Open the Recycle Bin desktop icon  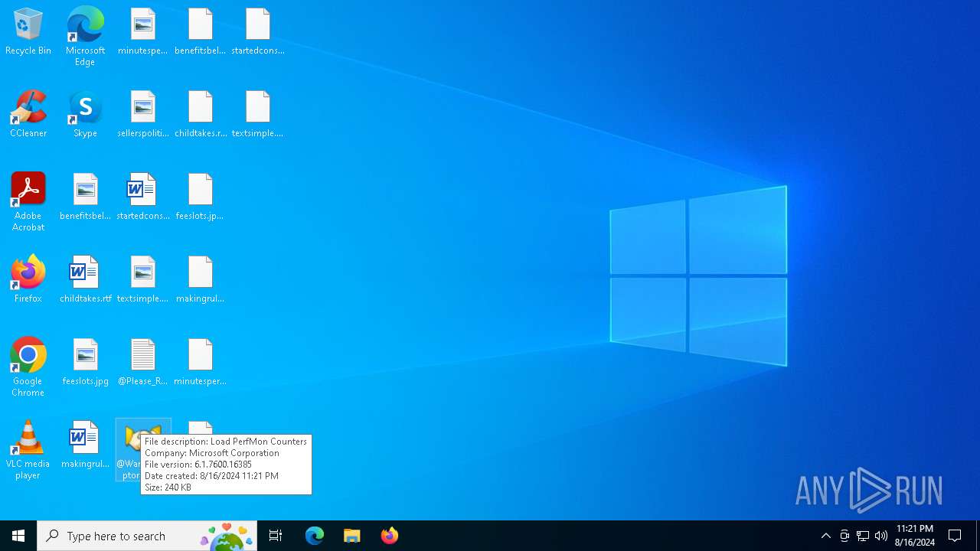pos(28,32)
